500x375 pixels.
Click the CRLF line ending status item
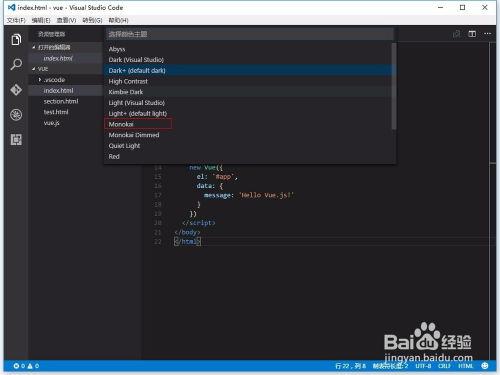(444, 366)
